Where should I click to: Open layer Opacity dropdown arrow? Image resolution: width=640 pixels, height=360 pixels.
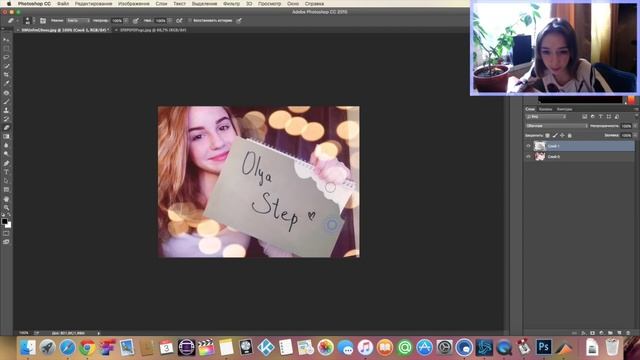click(634, 126)
